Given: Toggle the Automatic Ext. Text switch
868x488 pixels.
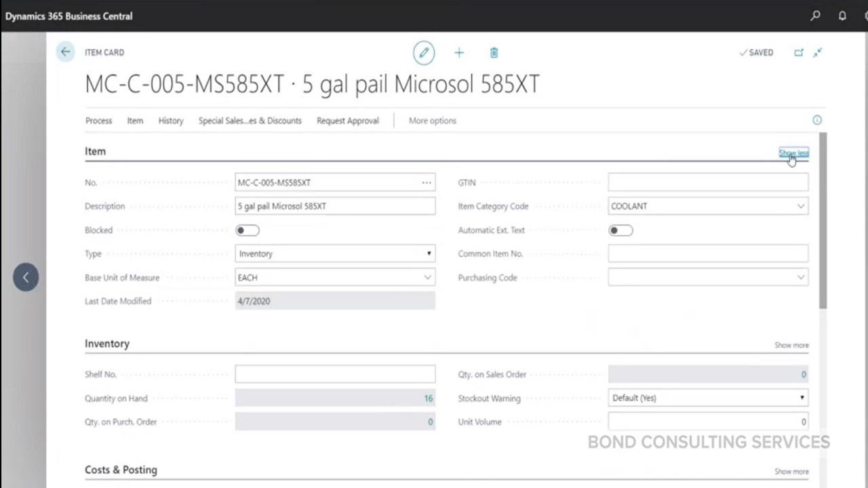Looking at the screenshot, I should [620, 230].
